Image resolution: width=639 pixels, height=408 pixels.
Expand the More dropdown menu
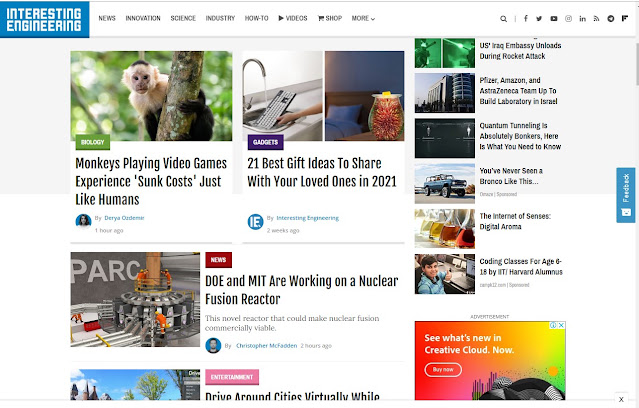tap(363, 18)
